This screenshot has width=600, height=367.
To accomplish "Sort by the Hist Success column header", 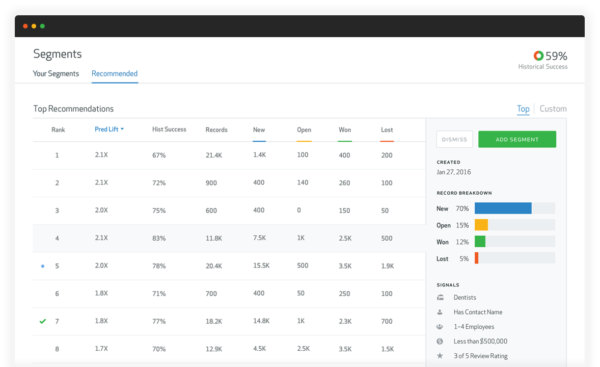I will 169,129.
